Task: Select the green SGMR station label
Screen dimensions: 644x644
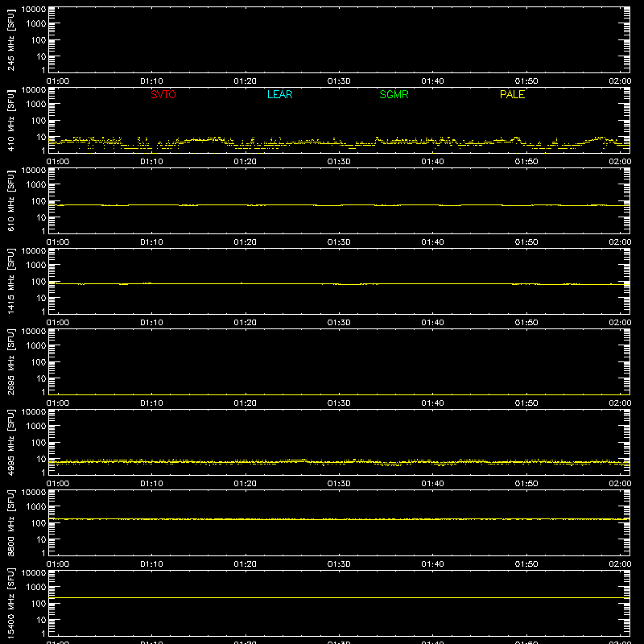Action: pyautogui.click(x=394, y=94)
